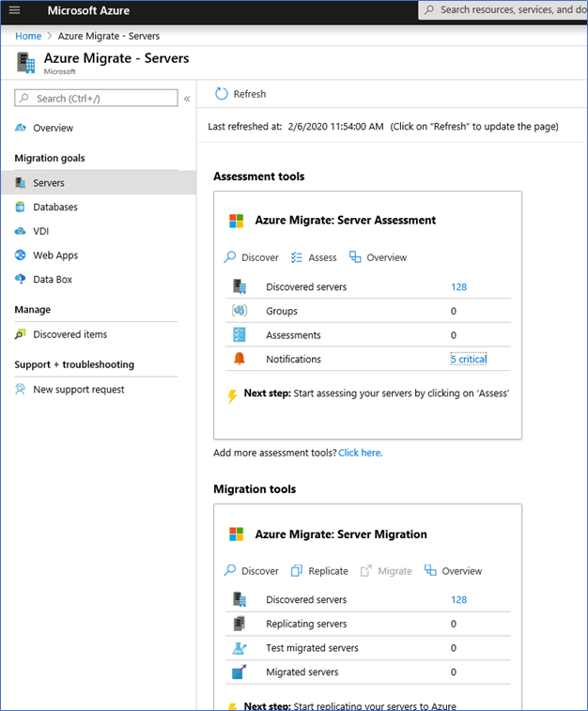Click Replicate in Server Migration
This screenshot has width=588, height=711.
point(328,571)
